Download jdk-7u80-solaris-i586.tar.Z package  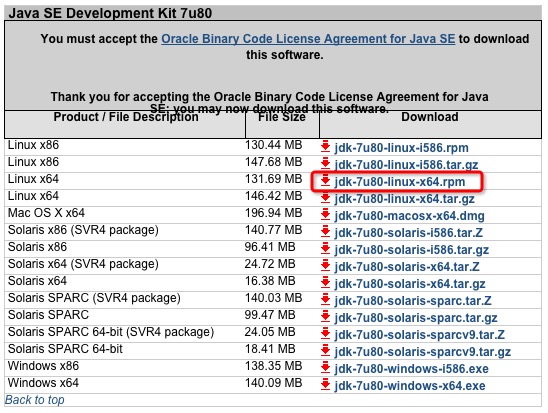coord(409,233)
